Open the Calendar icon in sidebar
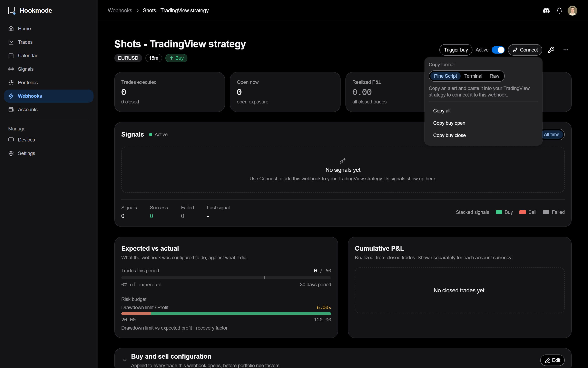 coord(11,55)
